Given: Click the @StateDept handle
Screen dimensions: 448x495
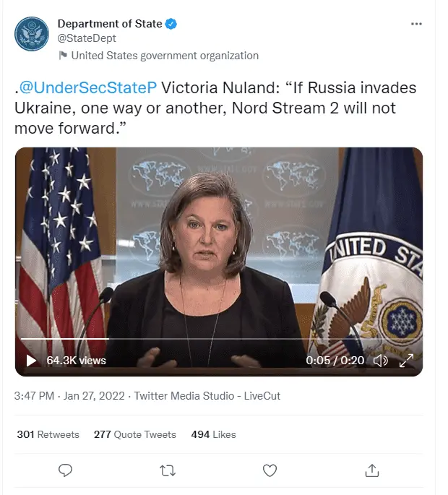Looking at the screenshot, I should [x=87, y=38].
